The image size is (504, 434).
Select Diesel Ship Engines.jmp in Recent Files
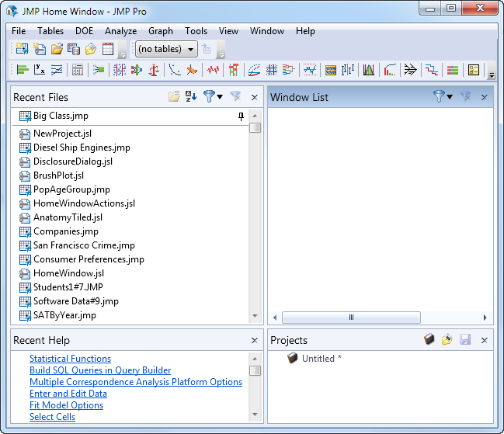tap(75, 148)
